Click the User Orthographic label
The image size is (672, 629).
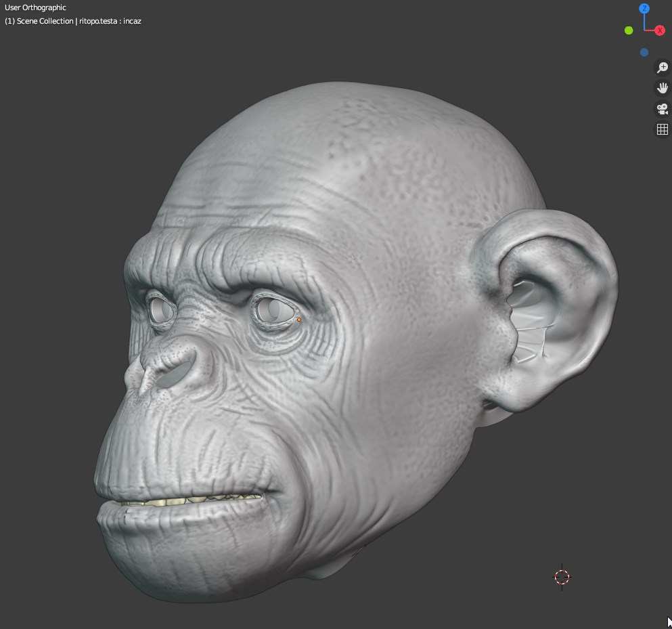coord(35,7)
